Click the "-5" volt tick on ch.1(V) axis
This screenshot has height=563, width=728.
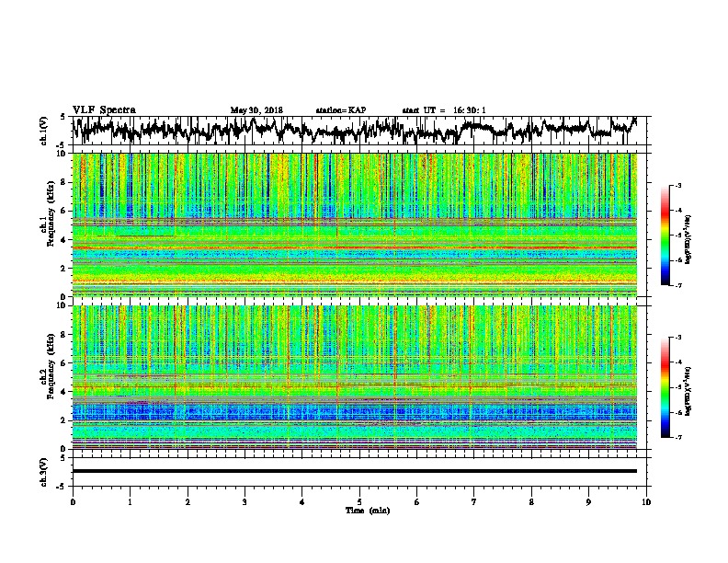click(x=62, y=145)
